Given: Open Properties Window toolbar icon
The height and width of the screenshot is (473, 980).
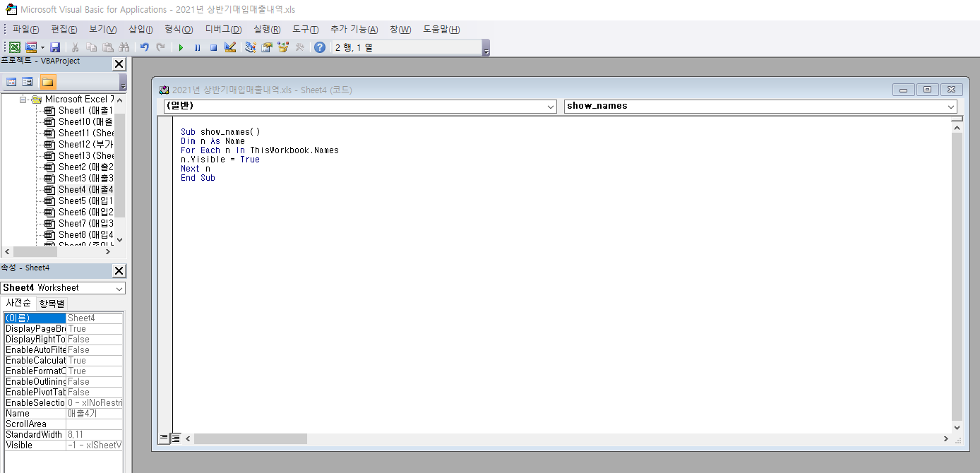Looking at the screenshot, I should (x=267, y=47).
